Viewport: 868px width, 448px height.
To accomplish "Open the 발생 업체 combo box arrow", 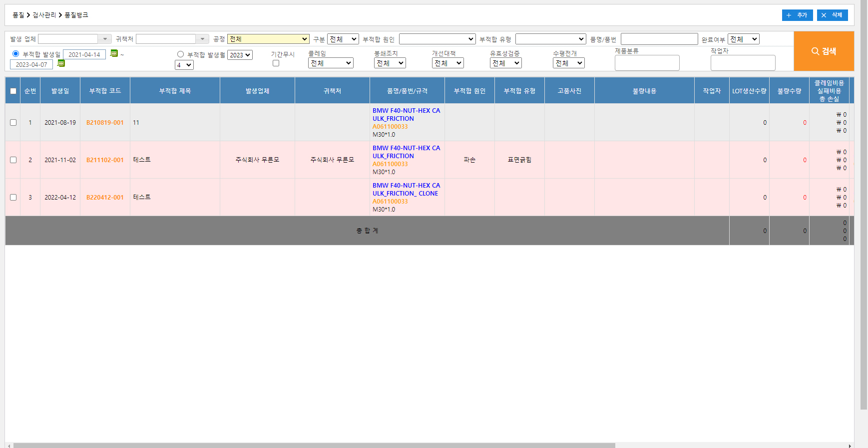I will pyautogui.click(x=105, y=39).
